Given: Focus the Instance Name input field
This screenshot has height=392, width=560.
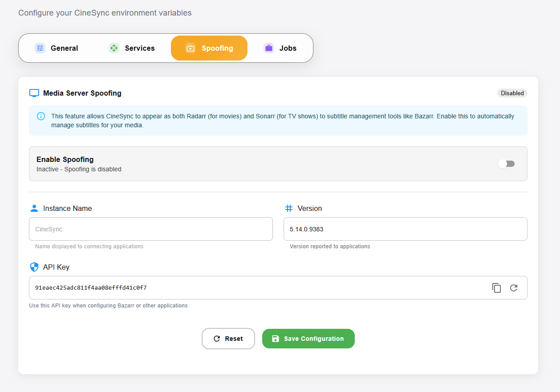Looking at the screenshot, I should click(x=150, y=229).
